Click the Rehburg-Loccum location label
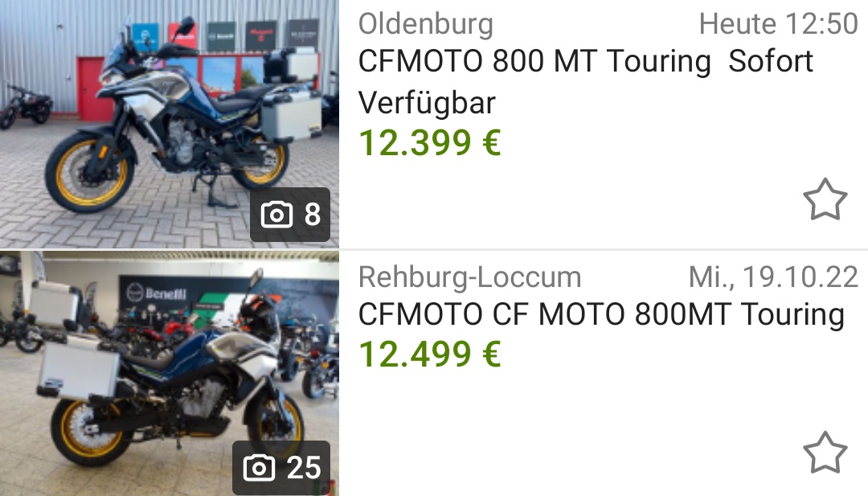 (x=470, y=277)
